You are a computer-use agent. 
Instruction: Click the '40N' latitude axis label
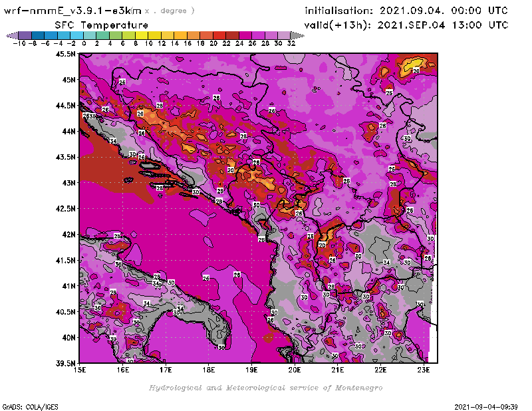(x=69, y=337)
